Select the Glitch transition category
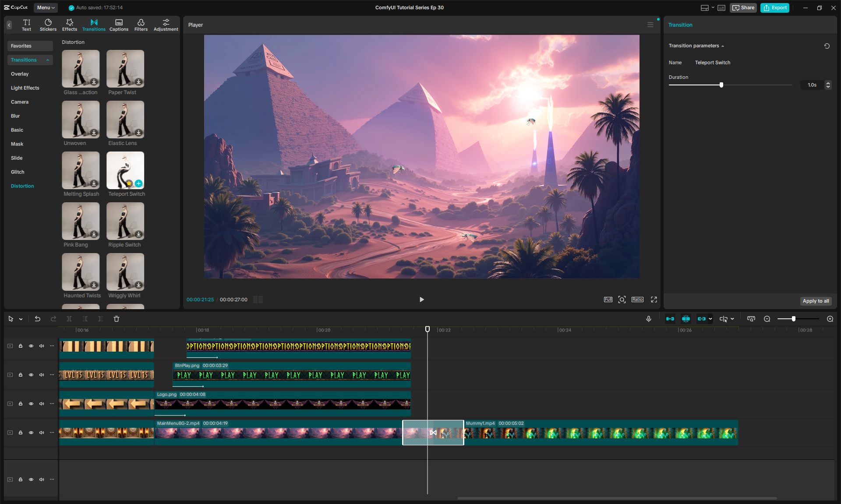The image size is (841, 504). [18, 172]
